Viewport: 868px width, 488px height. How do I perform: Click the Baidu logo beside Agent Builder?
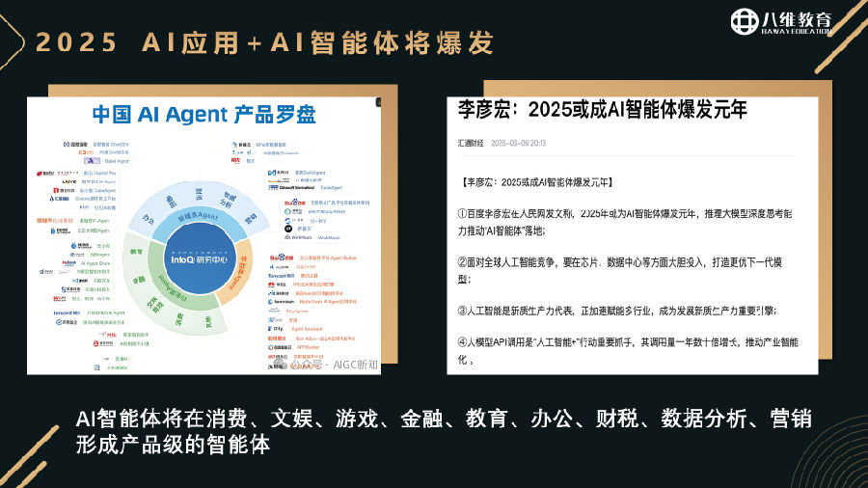[x=282, y=258]
